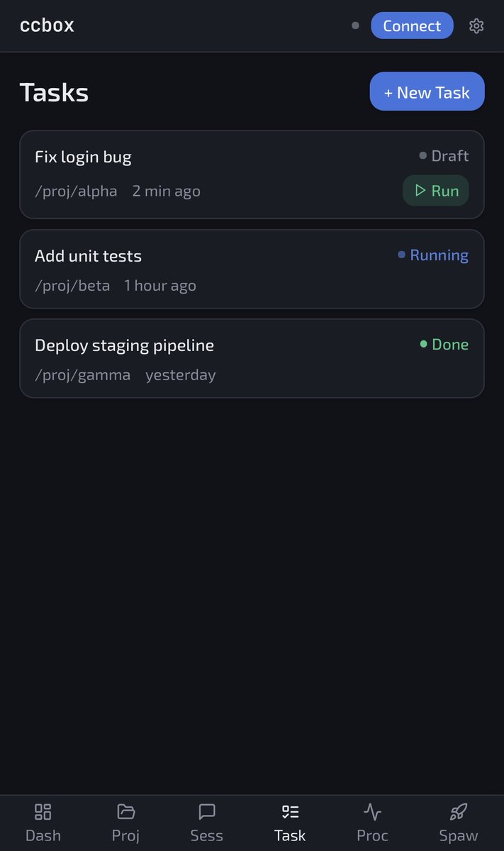The height and width of the screenshot is (851, 504).
Task: Select the Sess chat bubble icon
Action: 207,811
